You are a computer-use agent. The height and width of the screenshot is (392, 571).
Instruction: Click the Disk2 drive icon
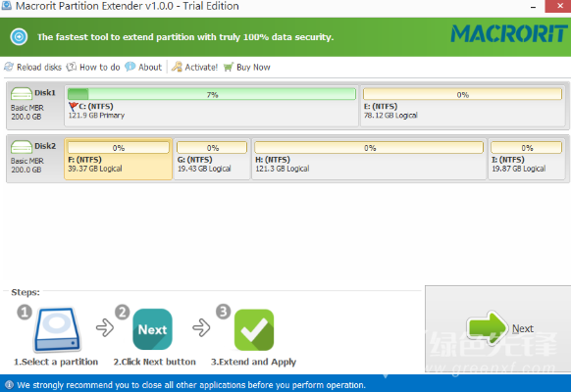point(22,147)
